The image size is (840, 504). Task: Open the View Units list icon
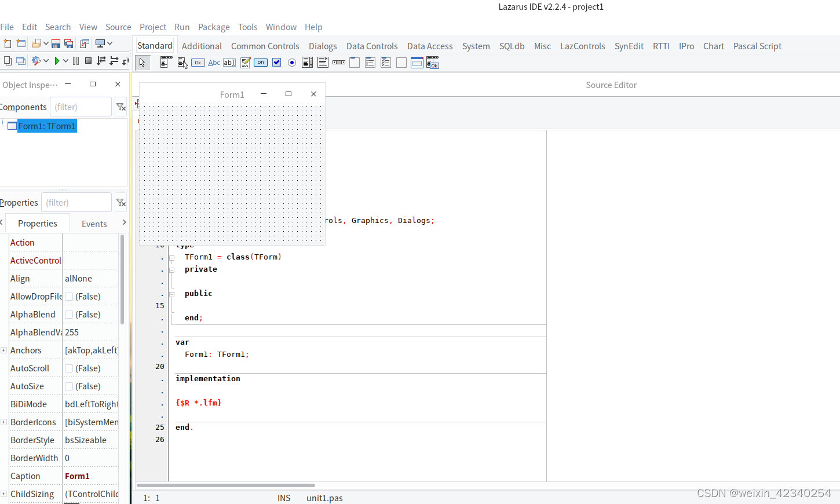click(x=7, y=61)
